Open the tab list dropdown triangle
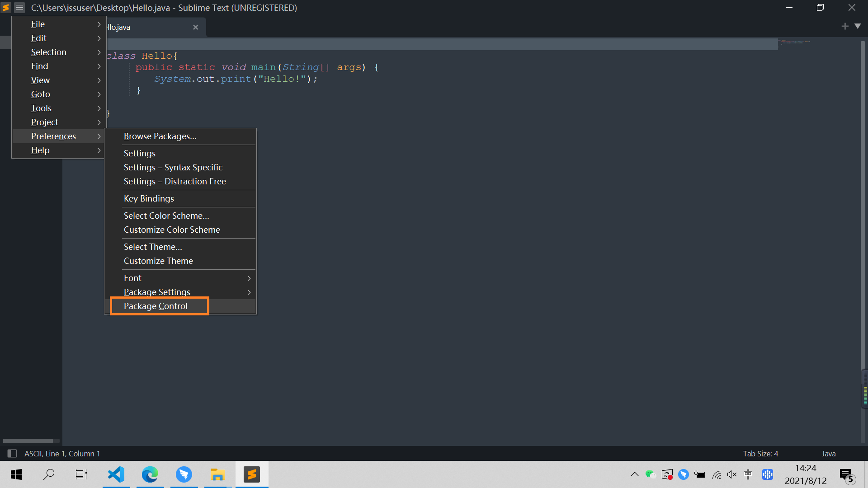 coord(858,26)
